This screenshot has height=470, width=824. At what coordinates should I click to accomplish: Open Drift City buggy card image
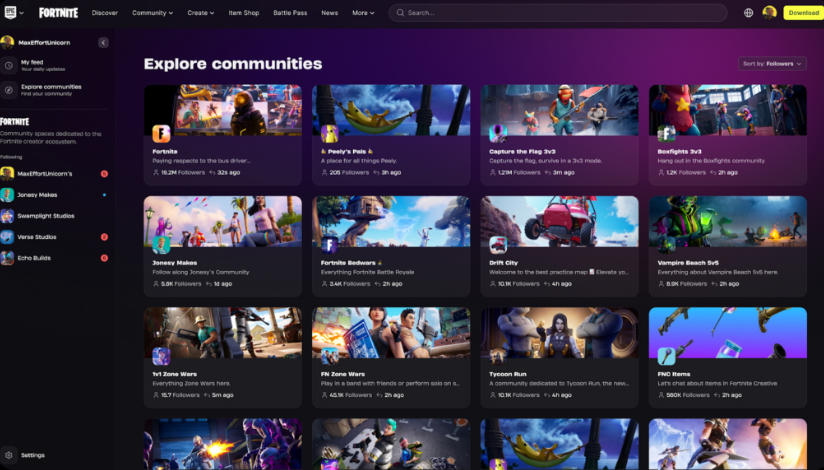pos(560,221)
